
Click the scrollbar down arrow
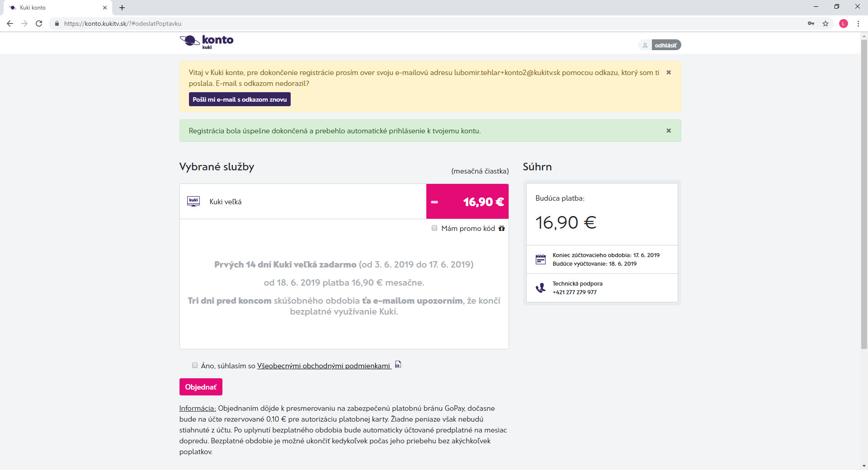[x=864, y=466]
